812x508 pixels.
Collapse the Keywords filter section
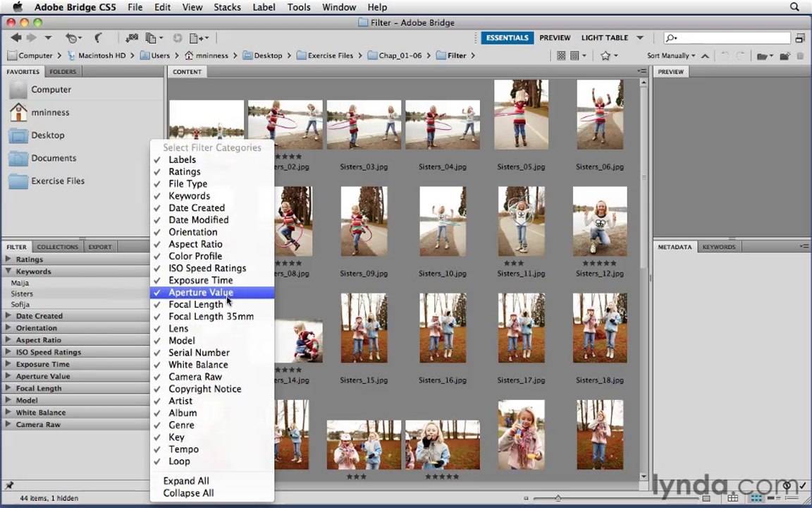(8, 271)
